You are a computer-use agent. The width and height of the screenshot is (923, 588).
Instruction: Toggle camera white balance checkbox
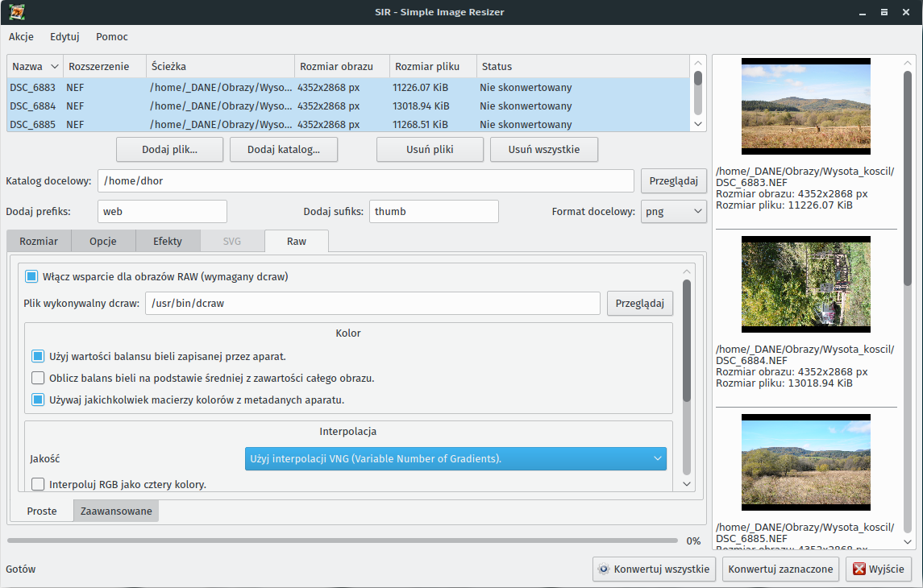(38, 356)
